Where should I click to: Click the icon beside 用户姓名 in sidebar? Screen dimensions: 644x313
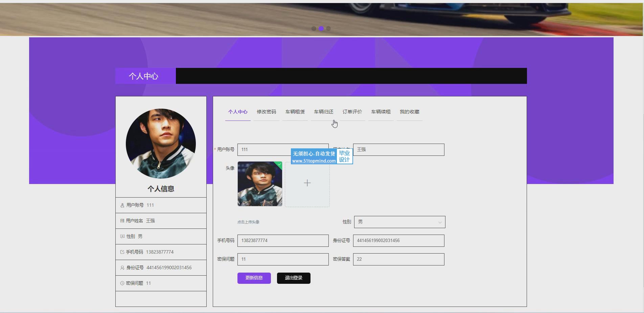(122, 221)
